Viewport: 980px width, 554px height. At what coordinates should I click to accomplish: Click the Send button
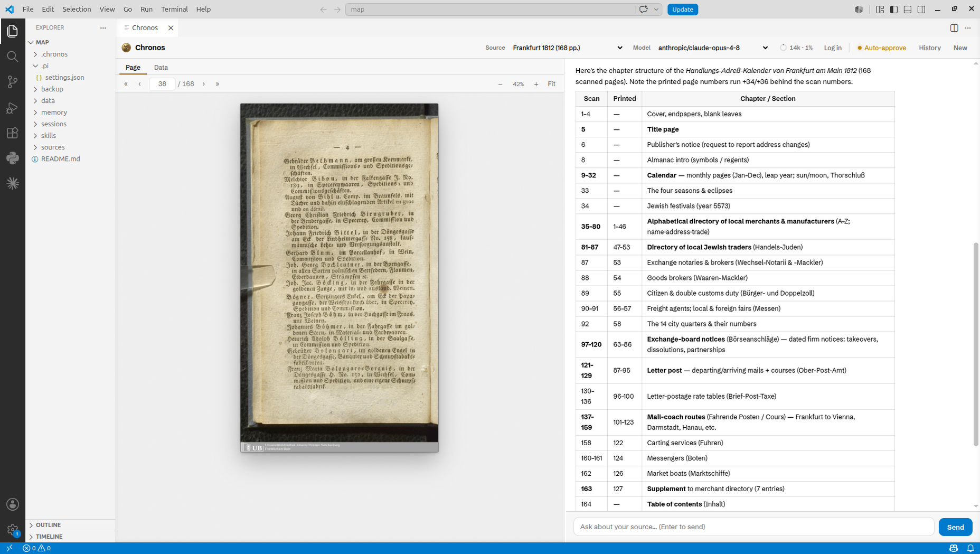955,527
